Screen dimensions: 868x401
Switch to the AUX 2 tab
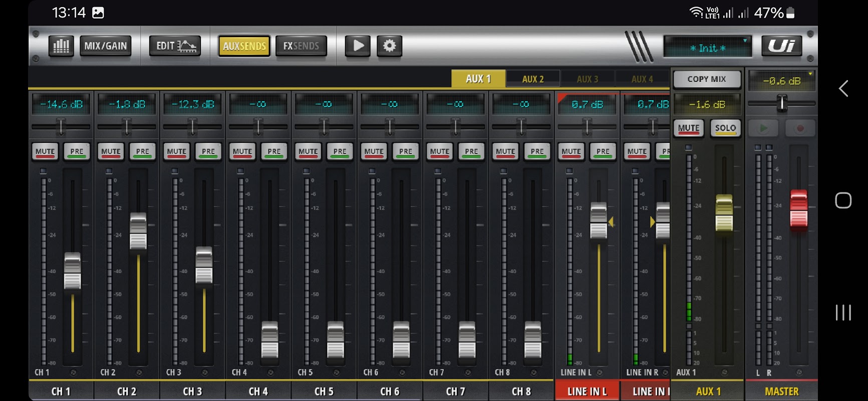point(532,79)
